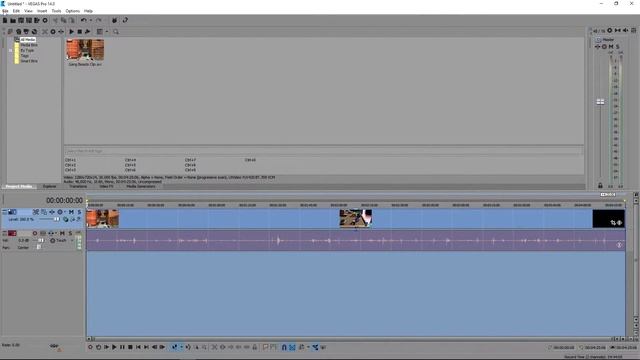Viewport: 640px width, 360px height.
Task: Open the Render As icon in main toolbar
Action: tap(37, 20)
